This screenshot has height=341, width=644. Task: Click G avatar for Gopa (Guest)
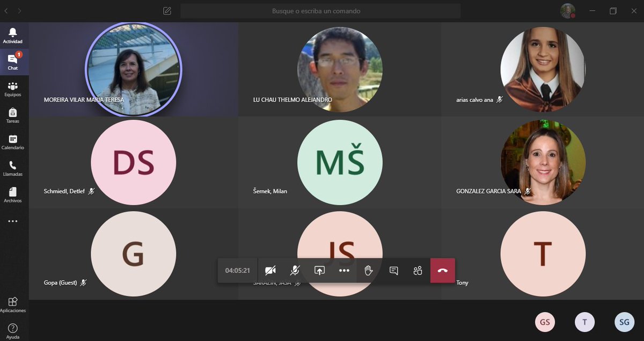pos(134,254)
